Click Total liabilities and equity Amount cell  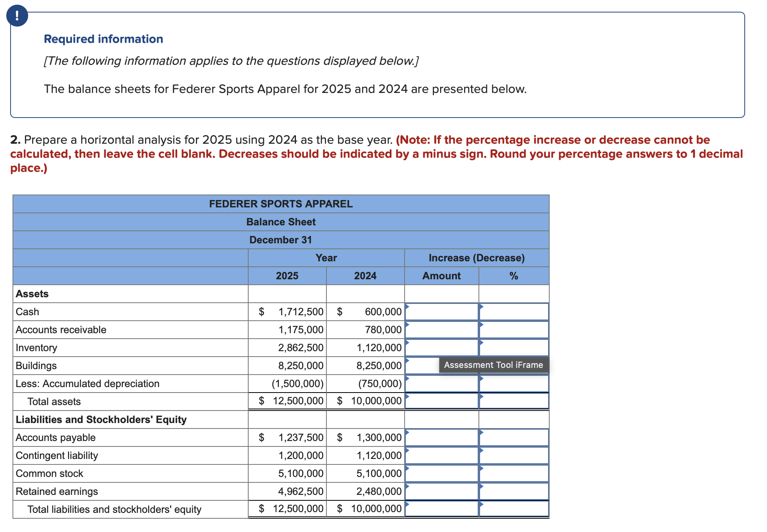442,509
